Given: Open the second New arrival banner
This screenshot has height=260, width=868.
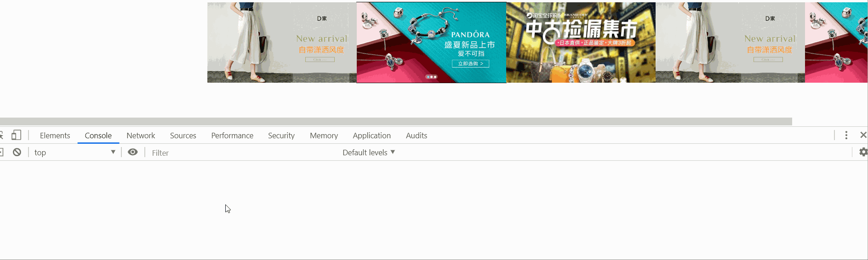Looking at the screenshot, I should point(730,42).
